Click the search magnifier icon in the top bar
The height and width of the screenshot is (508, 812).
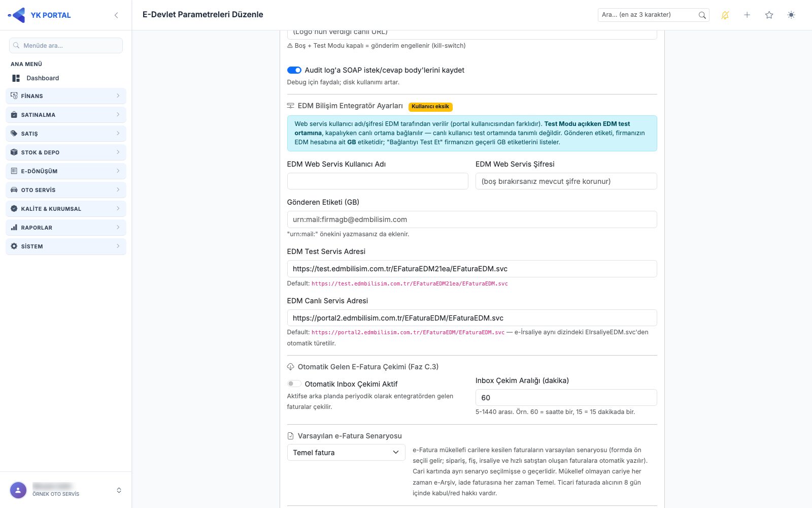pyautogui.click(x=702, y=15)
